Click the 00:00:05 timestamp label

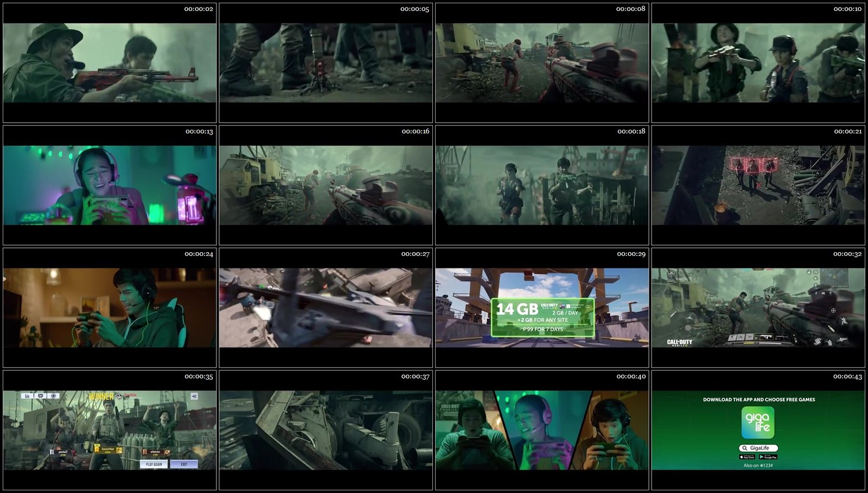(415, 9)
